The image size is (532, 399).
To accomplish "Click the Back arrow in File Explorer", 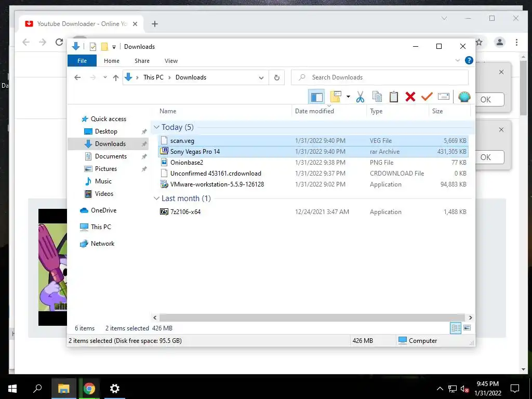I will click(77, 78).
